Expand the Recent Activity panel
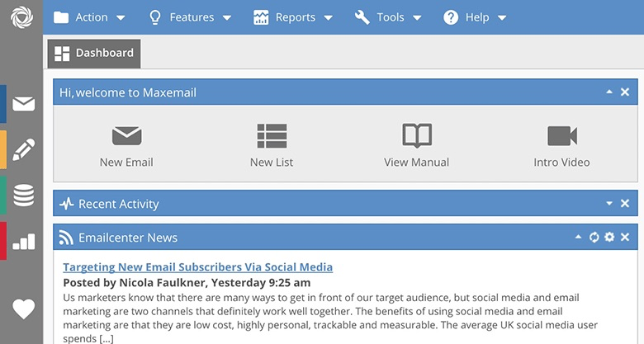Screen dimensions: 644x344 tap(609, 204)
